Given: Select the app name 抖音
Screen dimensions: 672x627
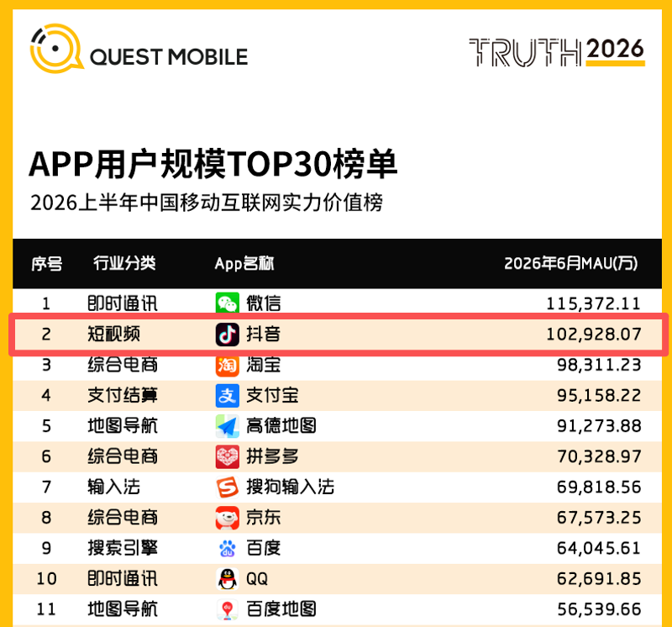Looking at the screenshot, I should coord(264,334).
